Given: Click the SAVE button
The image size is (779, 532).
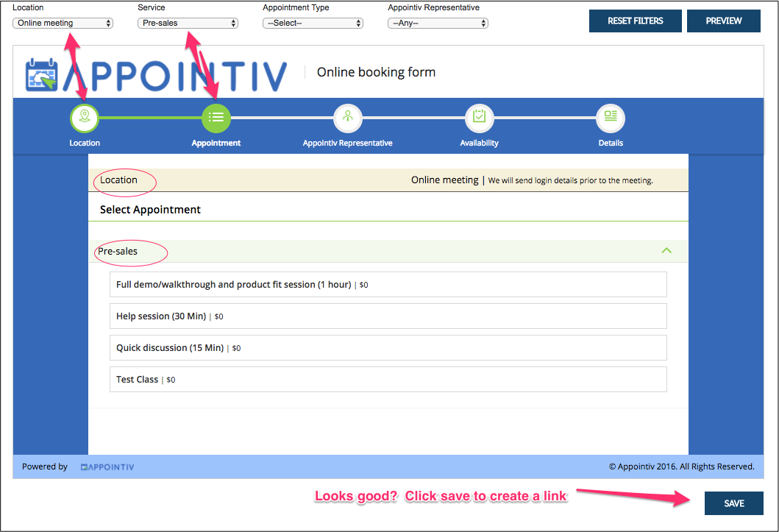Looking at the screenshot, I should tap(734, 503).
